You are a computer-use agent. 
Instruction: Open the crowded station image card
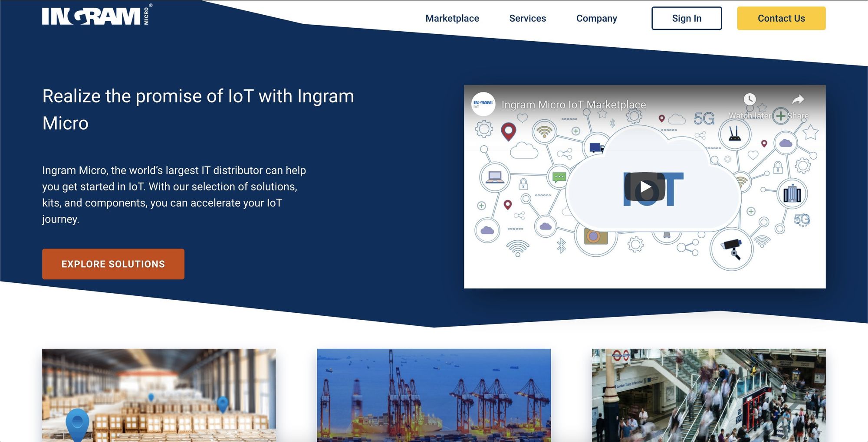point(709,395)
